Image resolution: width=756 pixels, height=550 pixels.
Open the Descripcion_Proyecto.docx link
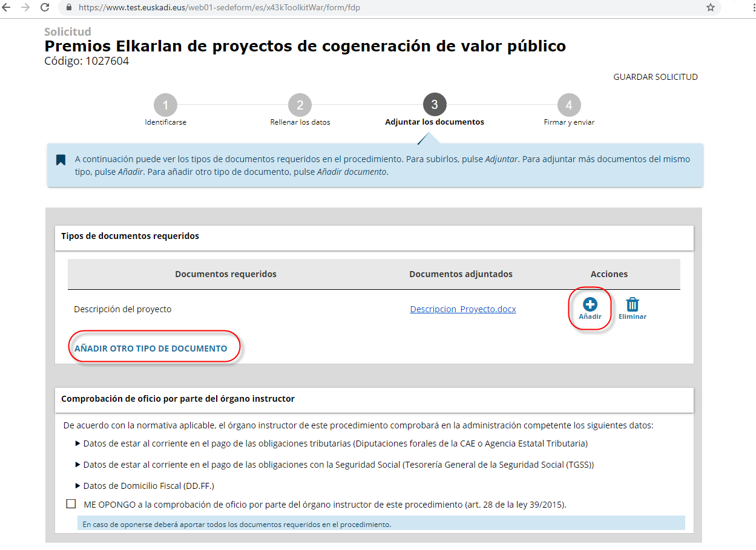462,309
